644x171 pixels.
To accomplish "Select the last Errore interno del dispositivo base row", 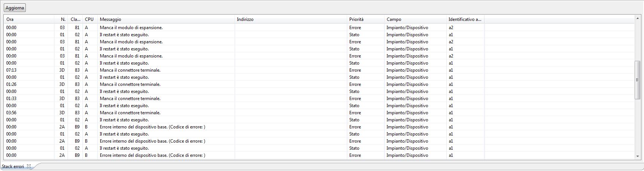I will pos(319,155).
